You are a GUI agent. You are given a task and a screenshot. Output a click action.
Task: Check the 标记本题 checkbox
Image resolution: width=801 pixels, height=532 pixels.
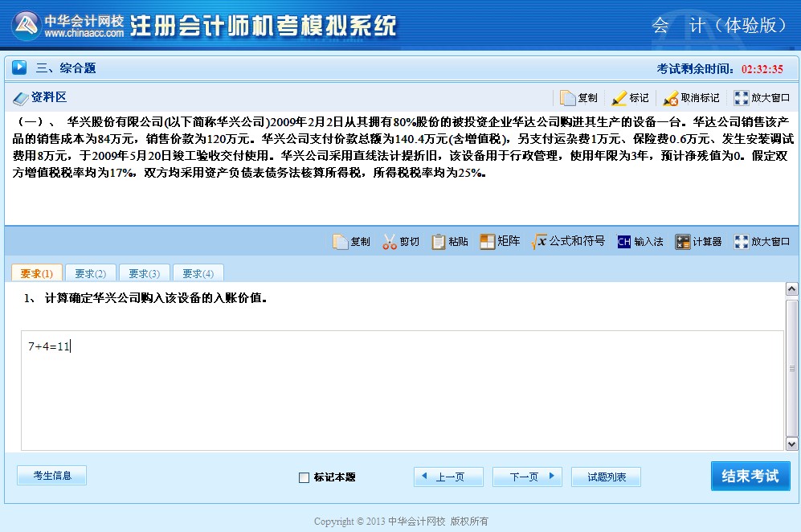coord(303,477)
